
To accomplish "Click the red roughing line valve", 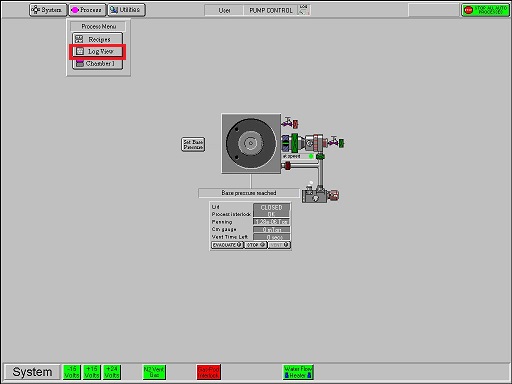I will pyautogui.click(x=286, y=165).
